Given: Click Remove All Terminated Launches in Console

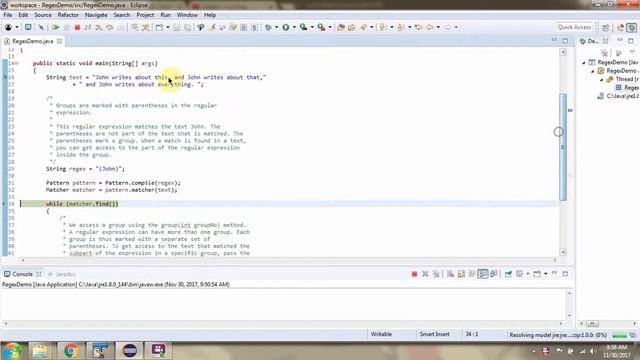Looking at the screenshot, I should click(436, 274).
